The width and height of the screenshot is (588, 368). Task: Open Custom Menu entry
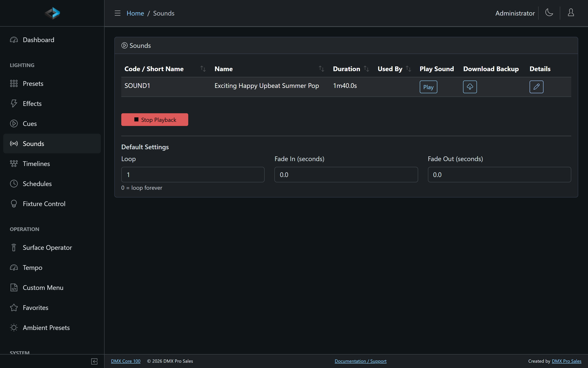point(52,288)
